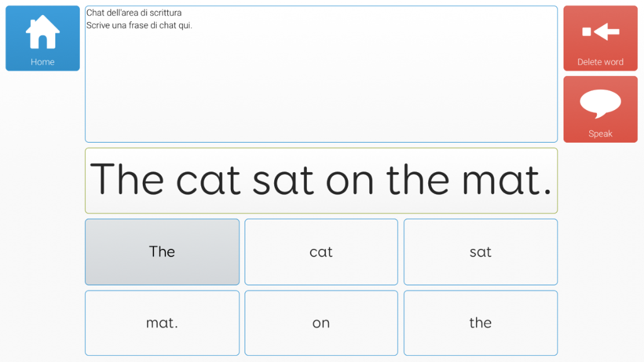Viewport: 644px width, 362px height.
Task: Click the target sentence display box
Action: 321,180
